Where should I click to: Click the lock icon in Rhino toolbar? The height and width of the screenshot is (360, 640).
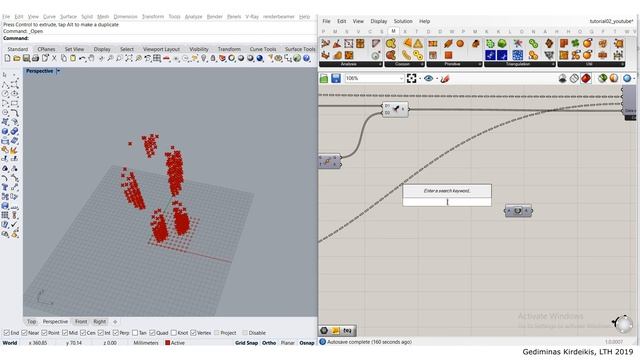click(x=213, y=58)
